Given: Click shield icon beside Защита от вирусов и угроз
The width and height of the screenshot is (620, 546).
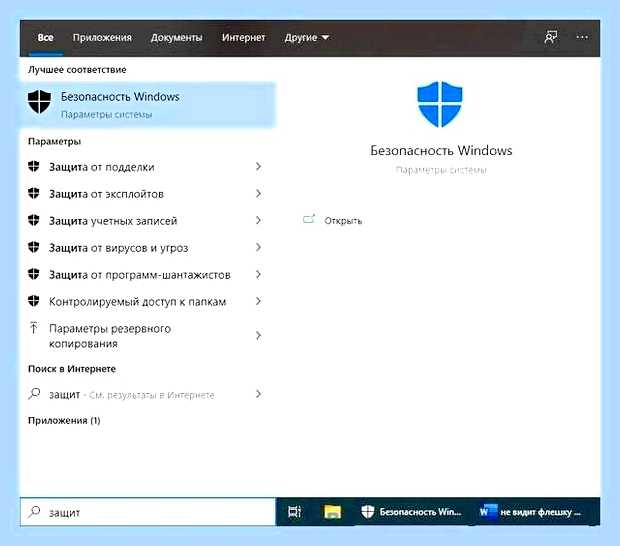Looking at the screenshot, I should point(34,247).
